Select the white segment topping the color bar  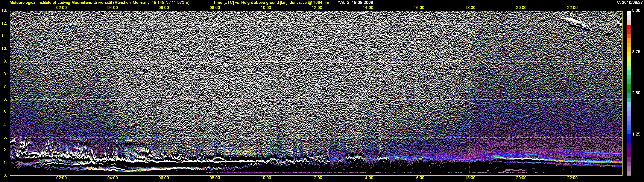coord(629,13)
